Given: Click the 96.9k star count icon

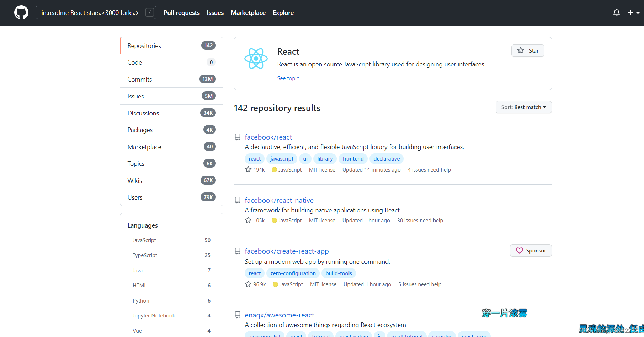Looking at the screenshot, I should [x=248, y=284].
